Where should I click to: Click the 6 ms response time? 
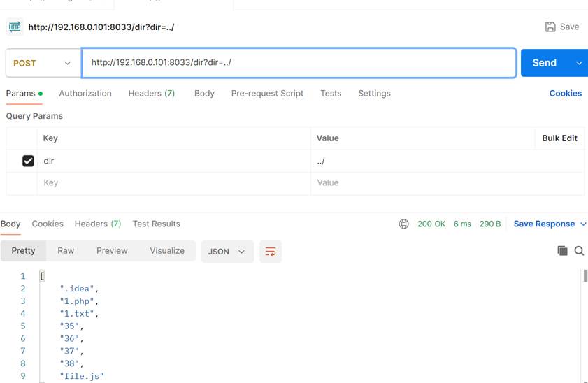click(x=462, y=224)
